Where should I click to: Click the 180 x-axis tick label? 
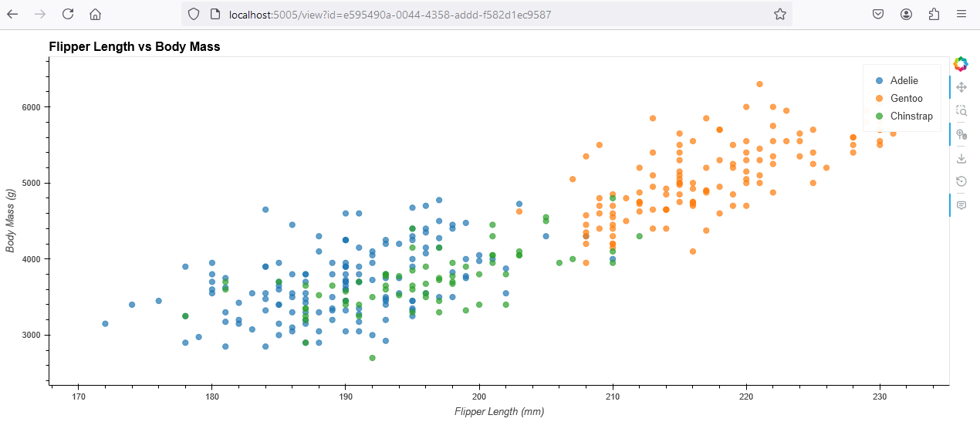pos(211,396)
